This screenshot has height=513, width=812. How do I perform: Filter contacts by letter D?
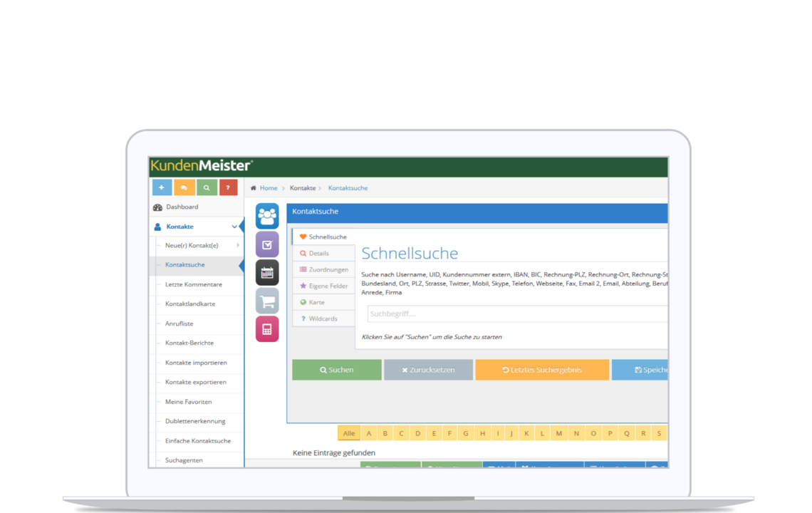tap(417, 433)
